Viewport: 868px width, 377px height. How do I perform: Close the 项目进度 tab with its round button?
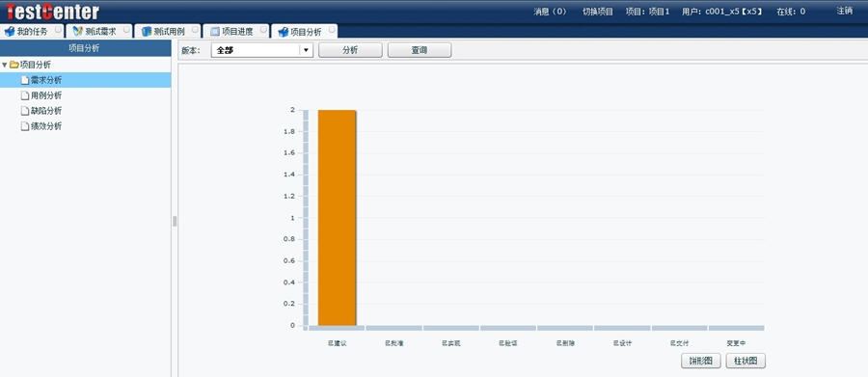(x=263, y=29)
